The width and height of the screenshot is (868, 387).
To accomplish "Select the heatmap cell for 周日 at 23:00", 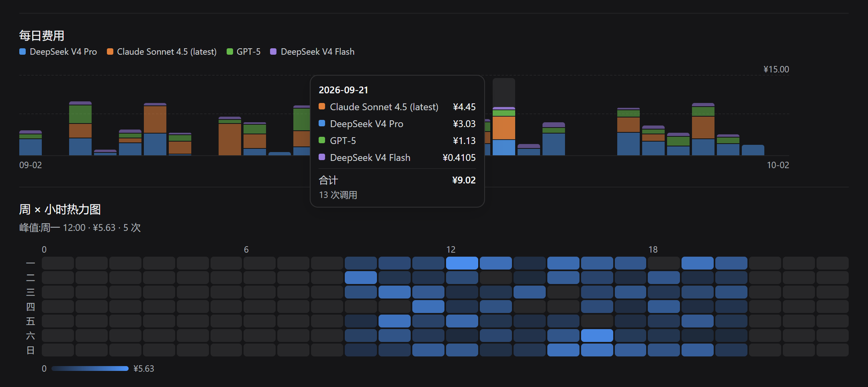I will click(x=833, y=350).
